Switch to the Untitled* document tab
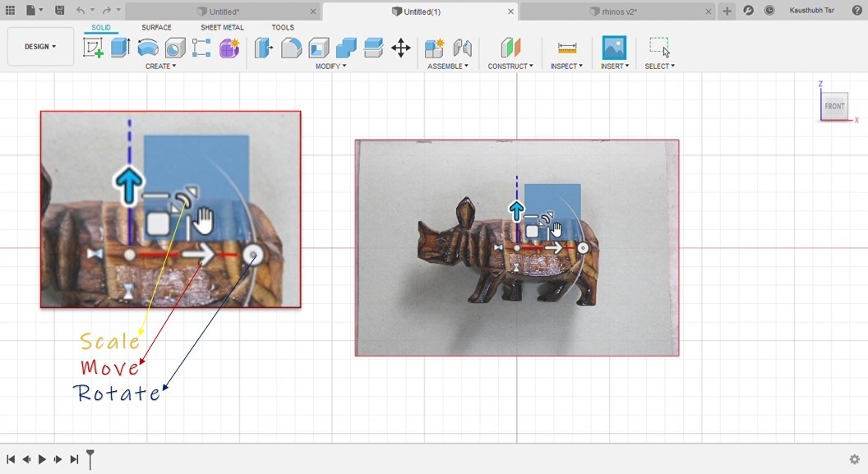868x474 pixels. click(x=218, y=12)
